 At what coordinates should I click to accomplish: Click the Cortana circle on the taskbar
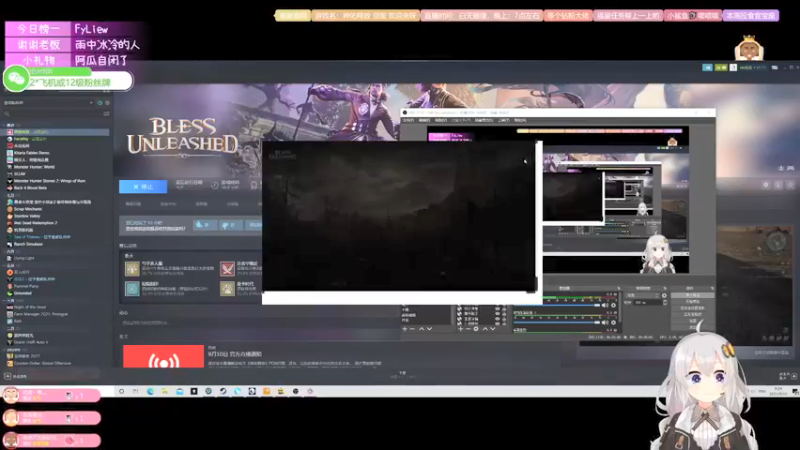click(121, 391)
